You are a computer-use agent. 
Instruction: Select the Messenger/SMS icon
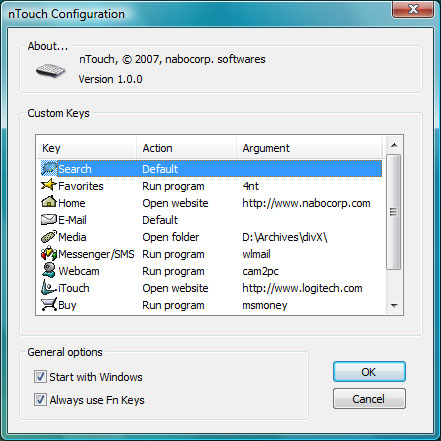pyautogui.click(x=49, y=254)
